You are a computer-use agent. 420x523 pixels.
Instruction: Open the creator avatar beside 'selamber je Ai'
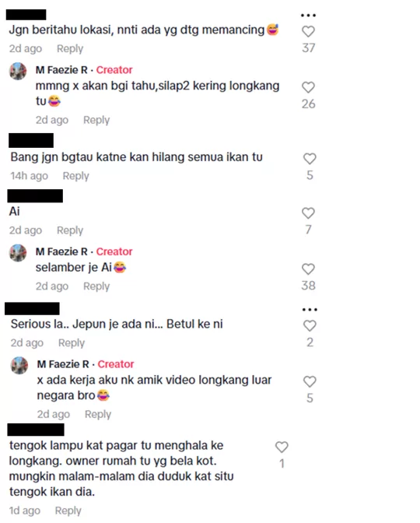click(x=18, y=253)
